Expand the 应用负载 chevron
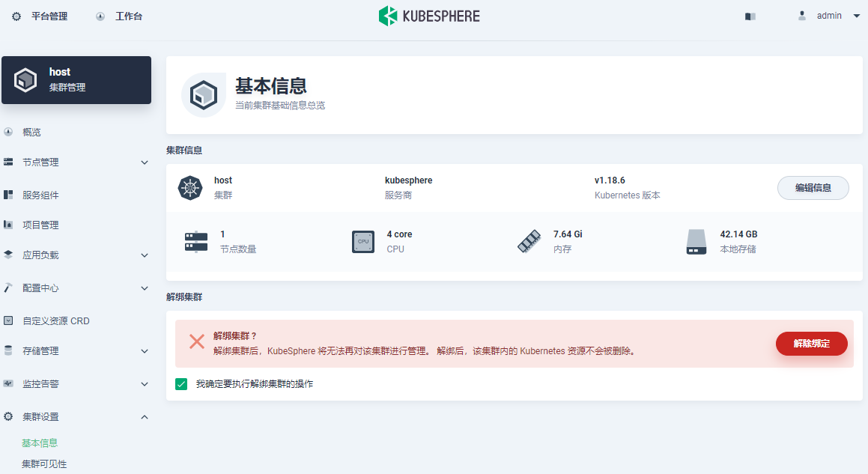Image resolution: width=868 pixels, height=474 pixels. click(145, 255)
